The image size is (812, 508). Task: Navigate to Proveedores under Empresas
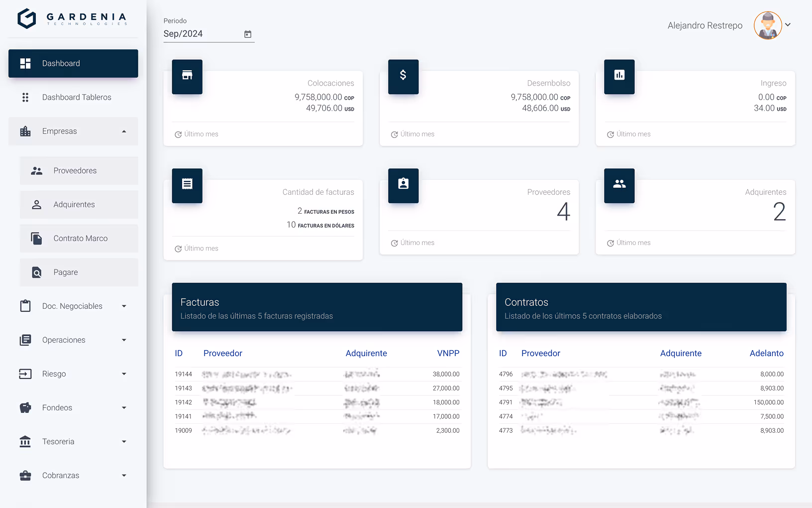75,170
